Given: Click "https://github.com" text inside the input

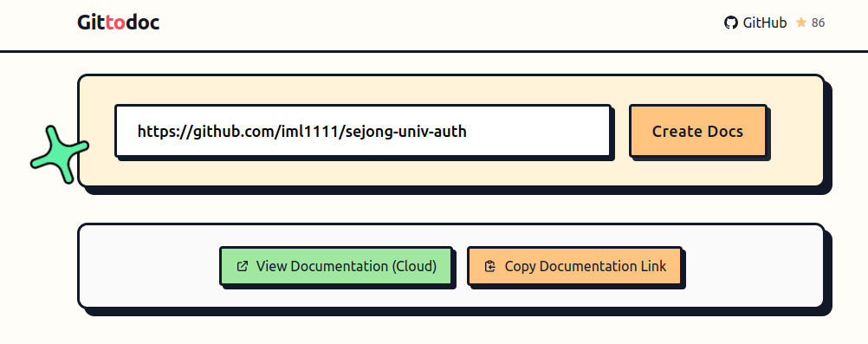Looking at the screenshot, I should [x=204, y=132].
